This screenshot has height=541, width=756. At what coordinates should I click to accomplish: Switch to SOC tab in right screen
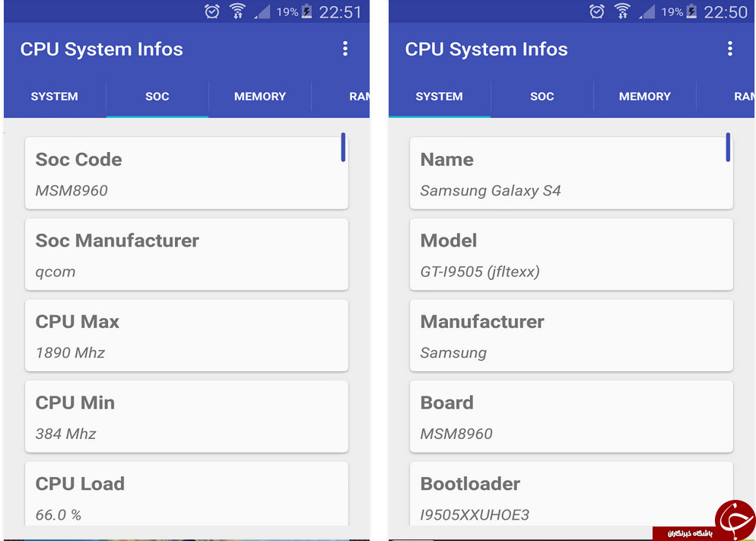[542, 97]
